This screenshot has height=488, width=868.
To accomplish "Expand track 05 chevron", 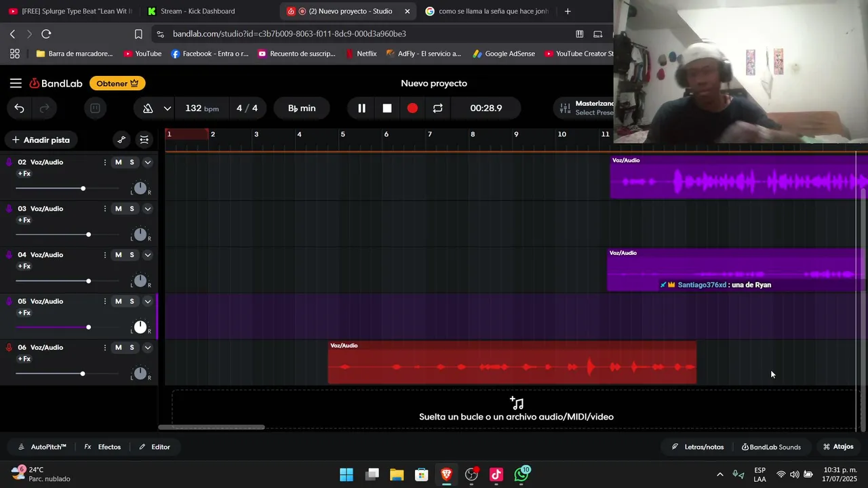I will pos(147,302).
